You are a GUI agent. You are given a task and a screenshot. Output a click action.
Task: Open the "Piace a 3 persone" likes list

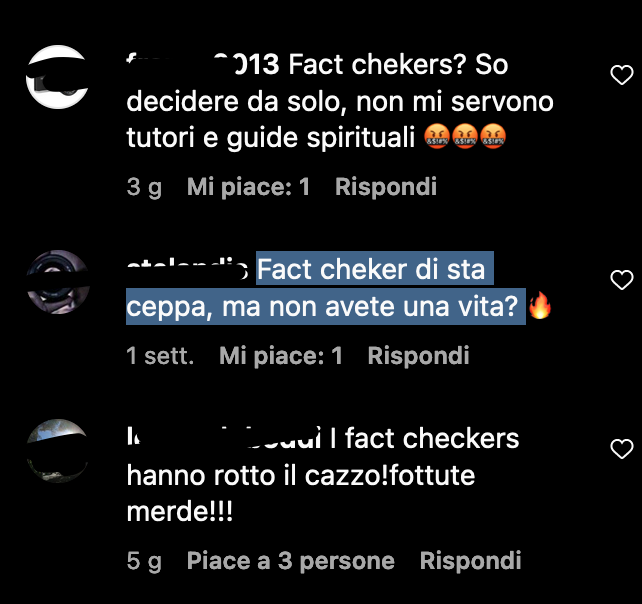click(290, 560)
